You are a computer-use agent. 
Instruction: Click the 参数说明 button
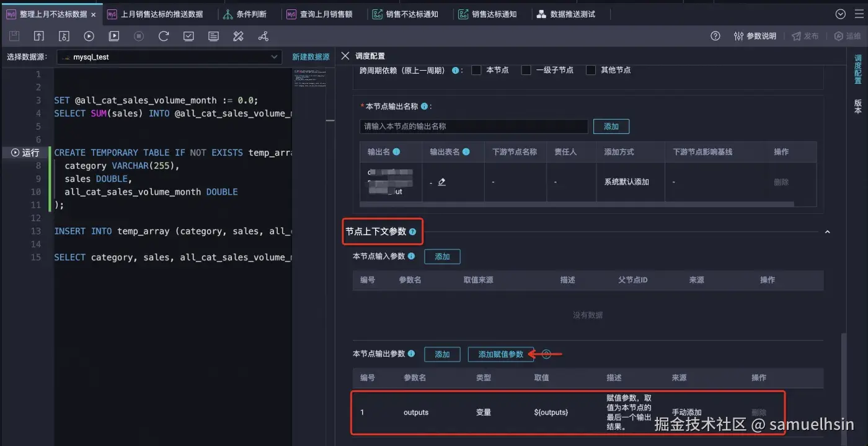(x=755, y=36)
